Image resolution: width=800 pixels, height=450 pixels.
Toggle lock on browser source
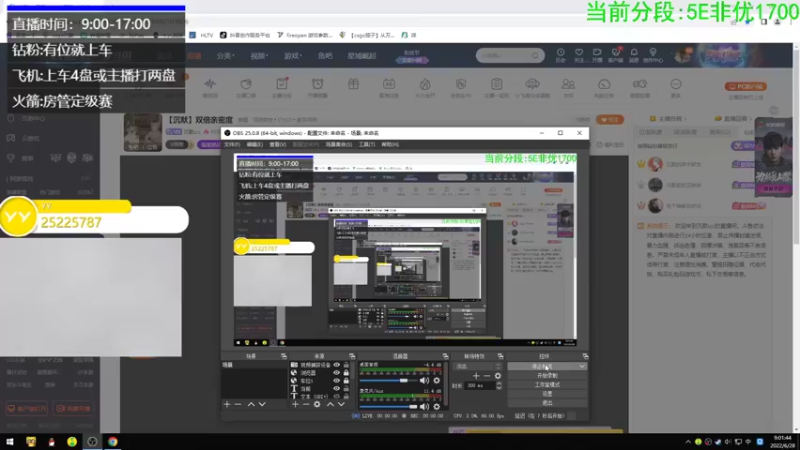click(346, 373)
